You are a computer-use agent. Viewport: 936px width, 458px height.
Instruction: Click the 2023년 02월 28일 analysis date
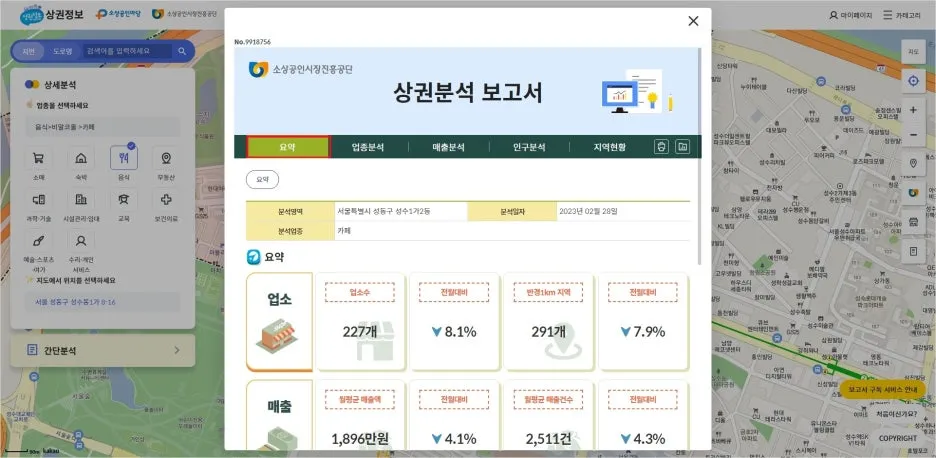click(588, 211)
